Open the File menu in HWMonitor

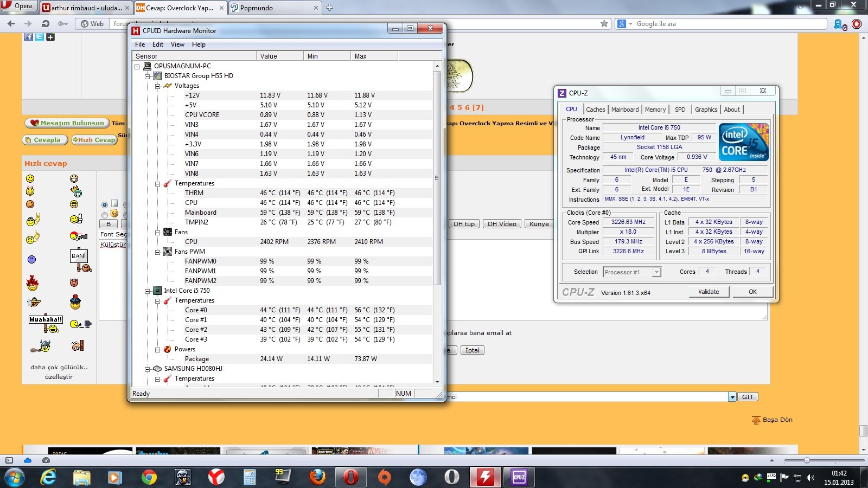coord(140,44)
